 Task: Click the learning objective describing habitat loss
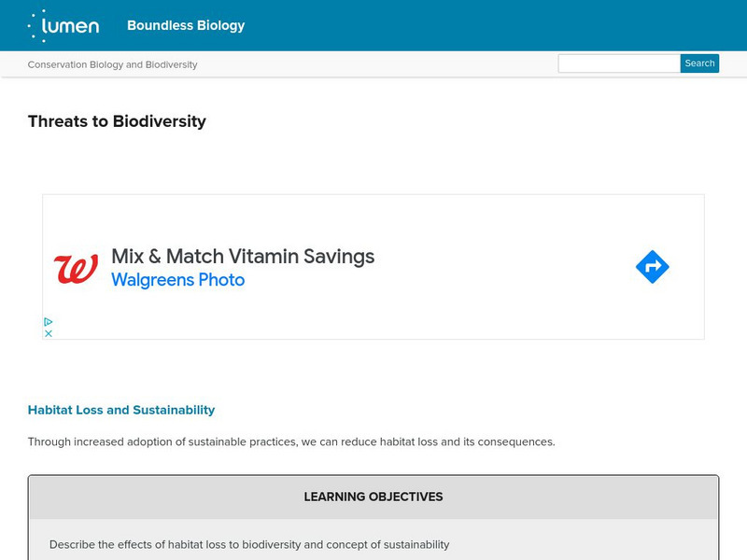[x=249, y=544]
